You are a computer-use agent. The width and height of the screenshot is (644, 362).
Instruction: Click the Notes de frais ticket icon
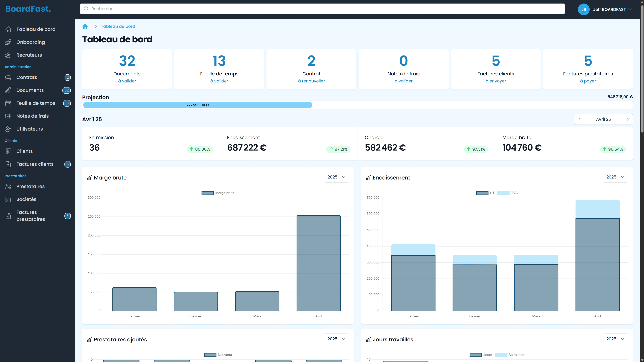pos(8,116)
